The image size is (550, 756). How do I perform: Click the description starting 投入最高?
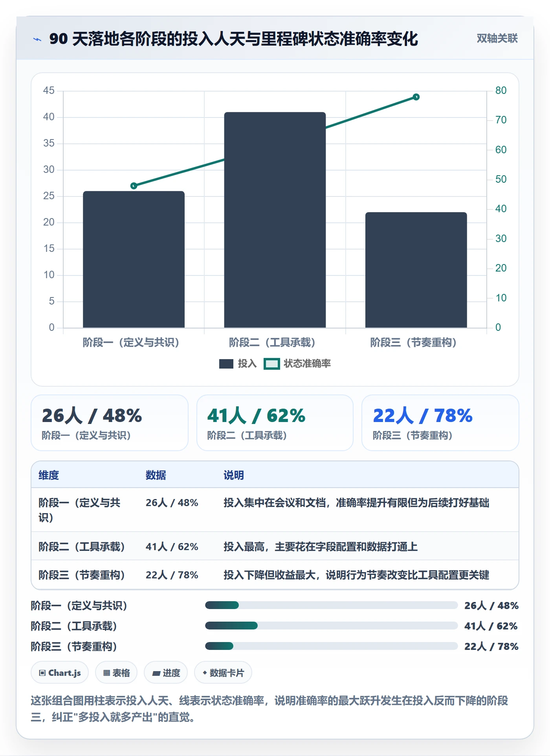(321, 547)
